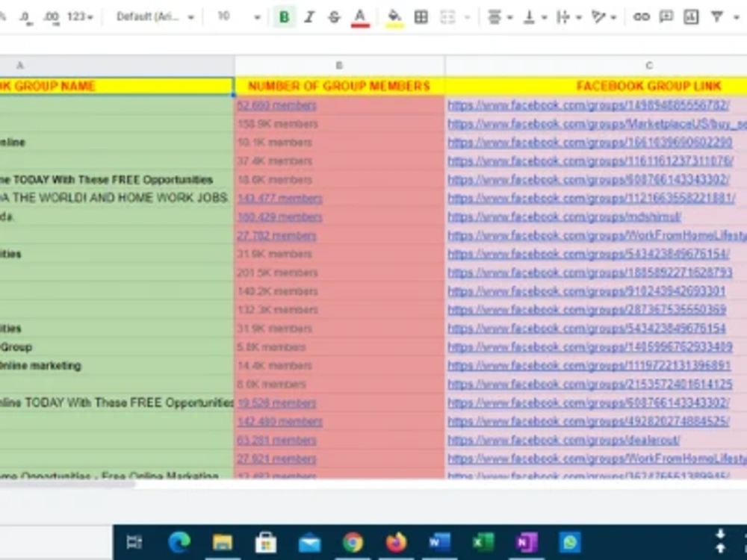Open Firefox from the taskbar
This screenshot has height=560, width=747.
pyautogui.click(x=396, y=542)
